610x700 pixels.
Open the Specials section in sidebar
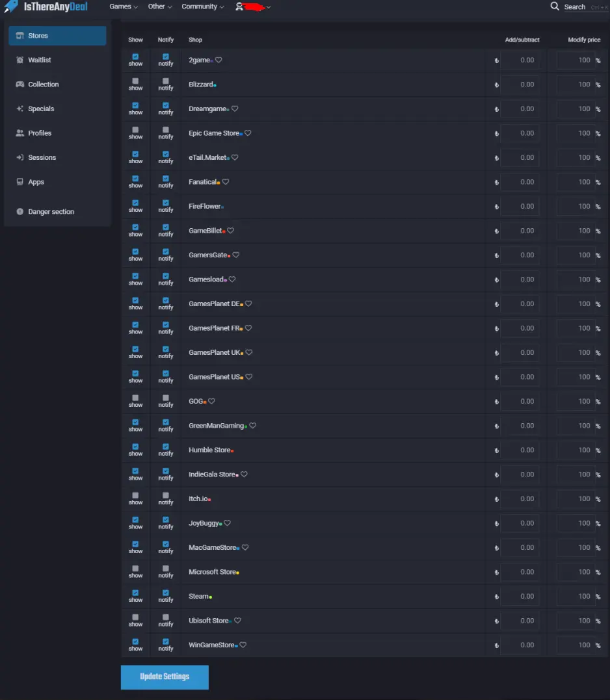57,109
